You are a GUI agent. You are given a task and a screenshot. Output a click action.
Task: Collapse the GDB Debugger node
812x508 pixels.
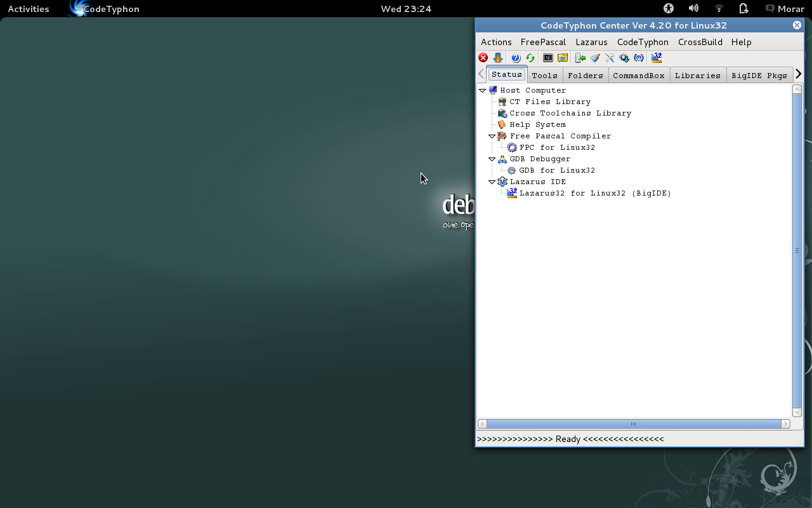[x=492, y=159]
